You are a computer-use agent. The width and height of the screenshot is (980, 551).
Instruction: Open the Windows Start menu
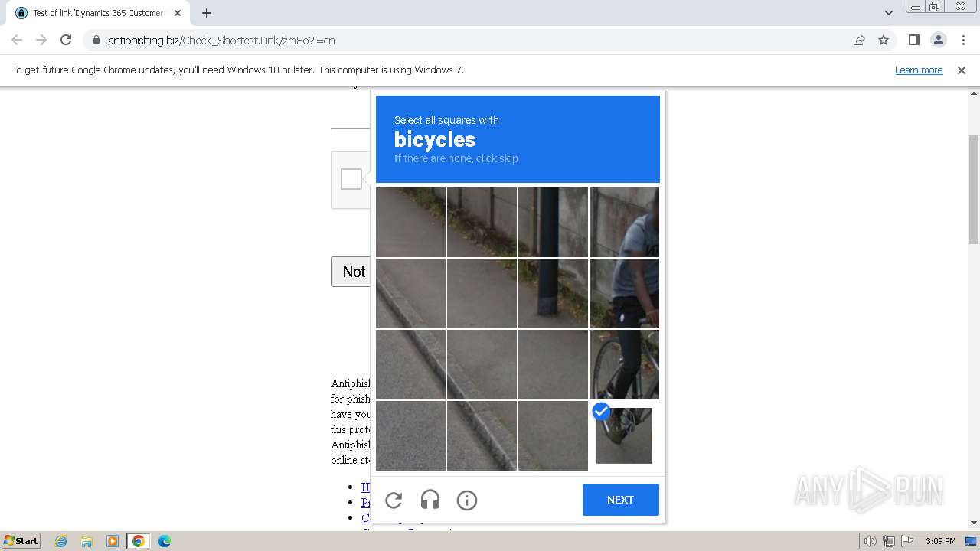coord(21,540)
